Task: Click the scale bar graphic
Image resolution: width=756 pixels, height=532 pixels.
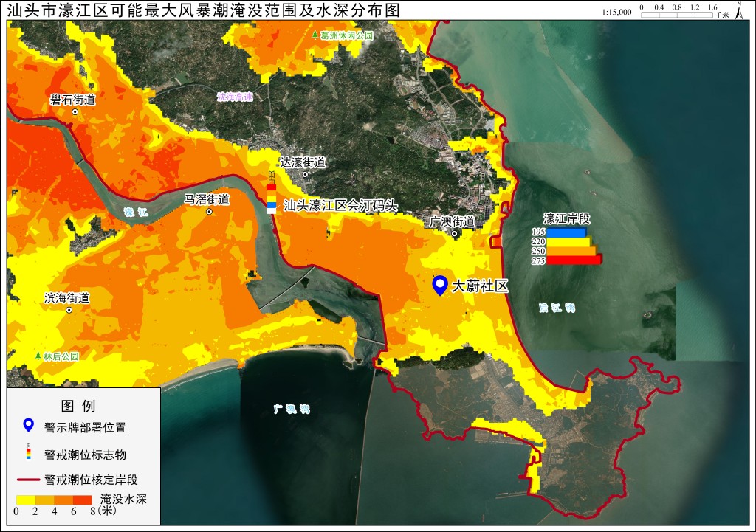Action: click(676, 15)
